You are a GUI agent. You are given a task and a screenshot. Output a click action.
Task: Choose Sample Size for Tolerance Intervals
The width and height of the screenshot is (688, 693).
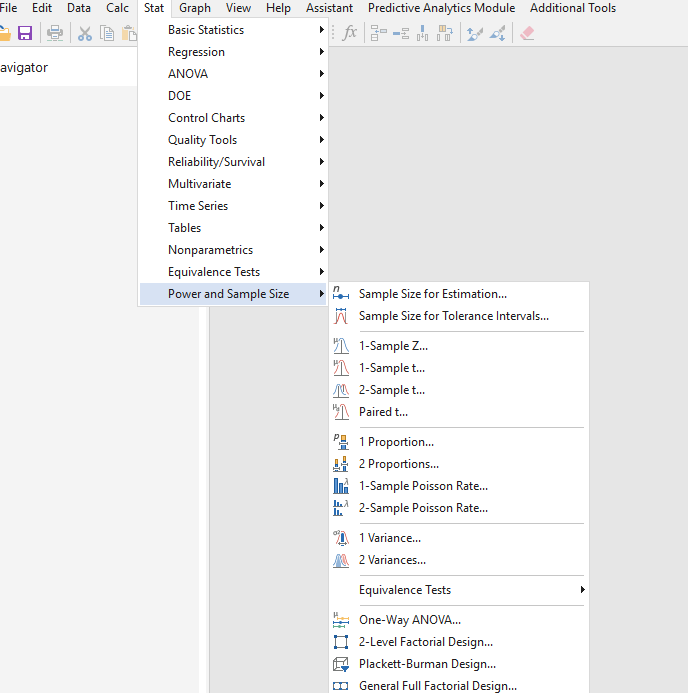pyautogui.click(x=459, y=316)
